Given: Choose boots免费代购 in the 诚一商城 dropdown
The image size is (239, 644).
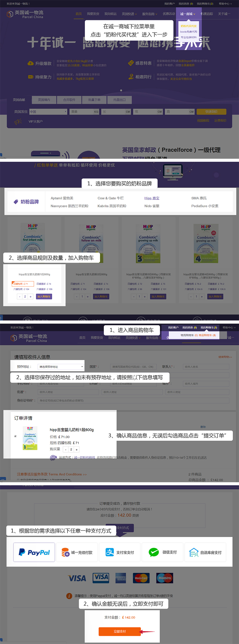Looking at the screenshot, I should tap(189, 31).
